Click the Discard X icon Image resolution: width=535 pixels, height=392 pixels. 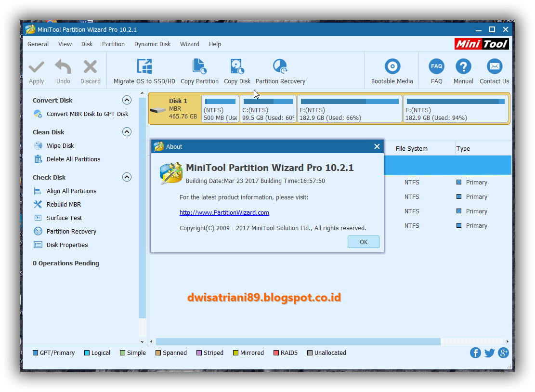(91, 67)
